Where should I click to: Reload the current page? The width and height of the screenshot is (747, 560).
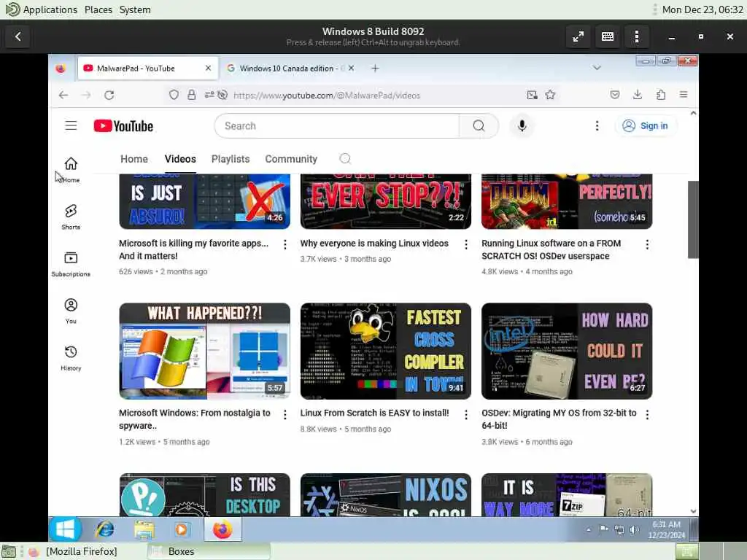(x=109, y=95)
